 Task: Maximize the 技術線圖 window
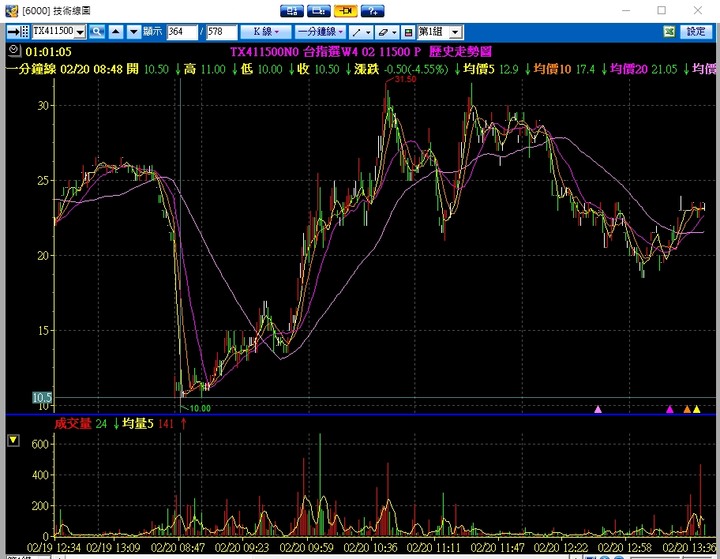tap(661, 10)
